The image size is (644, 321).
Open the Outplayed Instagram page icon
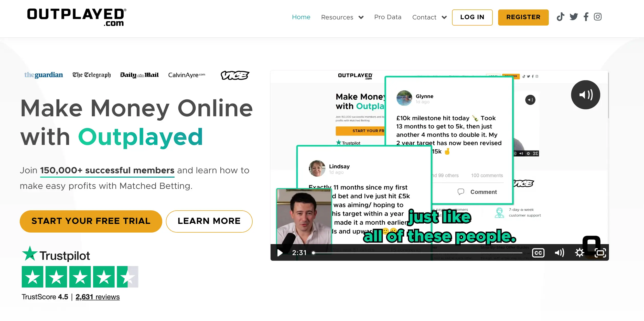tap(598, 17)
